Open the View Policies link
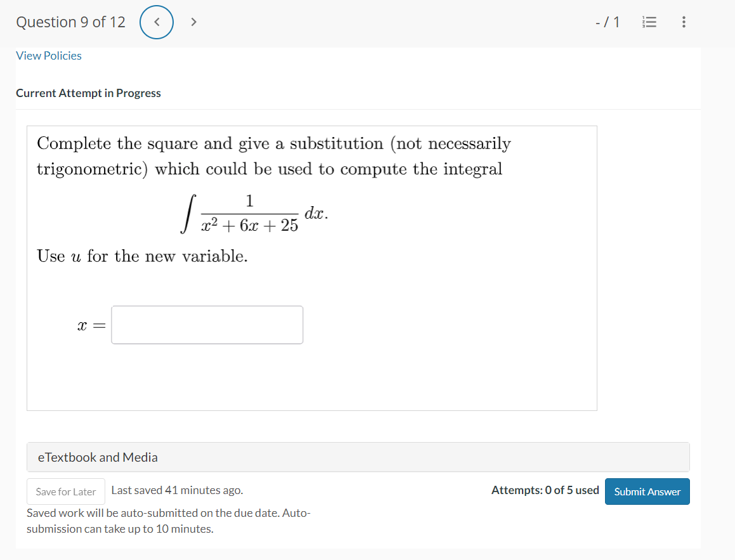Image resolution: width=735 pixels, height=560 pixels. click(x=48, y=55)
